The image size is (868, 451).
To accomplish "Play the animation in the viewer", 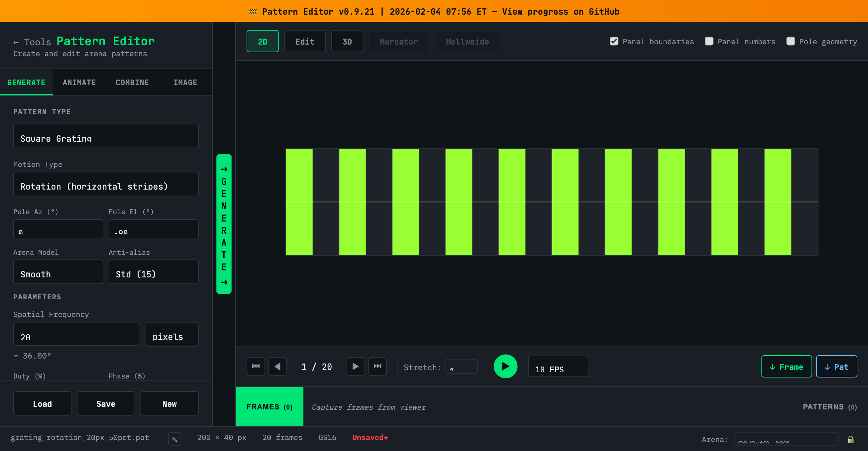I will pyautogui.click(x=505, y=366).
